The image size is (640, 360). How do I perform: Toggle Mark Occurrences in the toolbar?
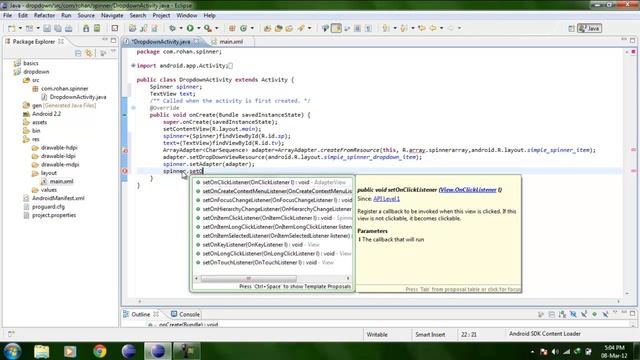336,28
